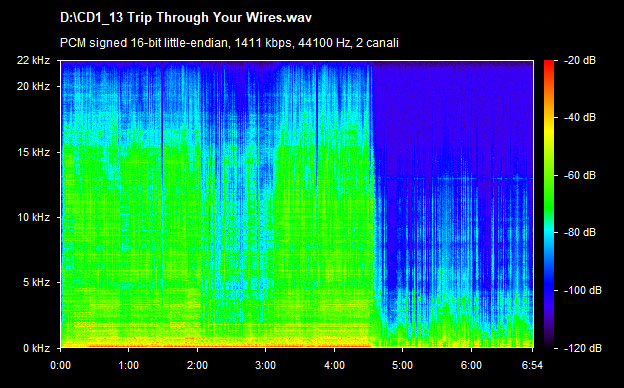The width and height of the screenshot is (624, 388).
Task: Select the 2:00 time axis marker
Action: 197,365
